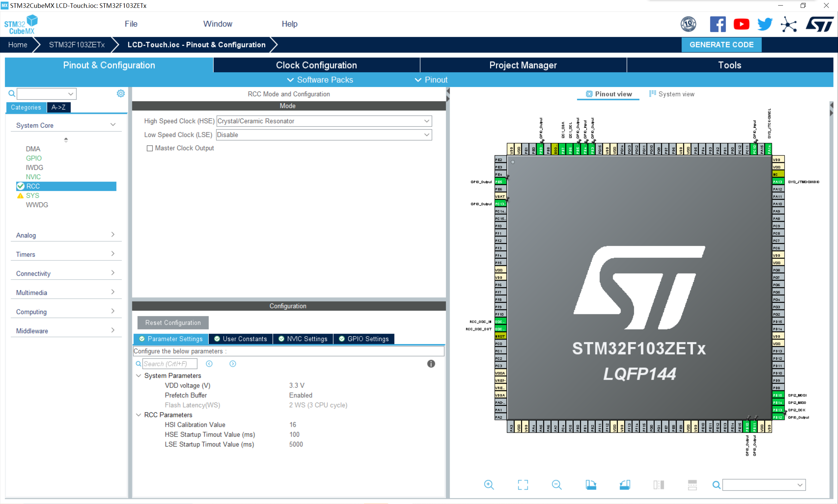Select SYS in System Core list
The image size is (838, 504).
click(x=33, y=196)
